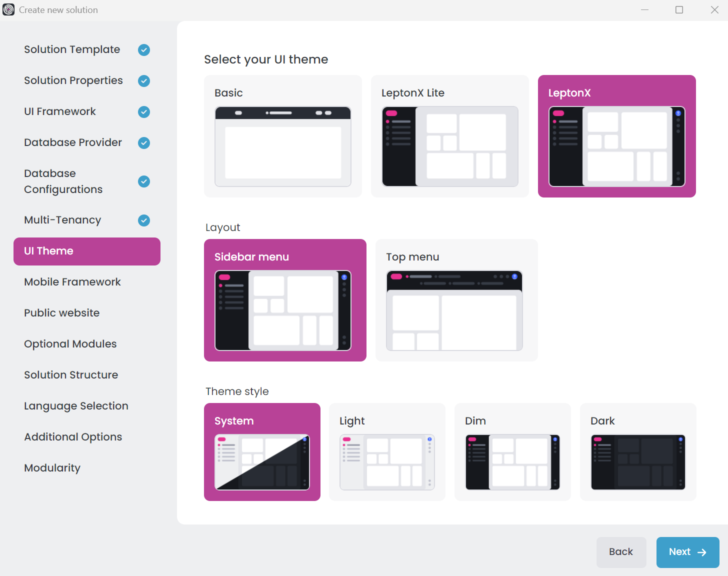Select the Solution Structure step
The image size is (728, 576).
click(87, 375)
